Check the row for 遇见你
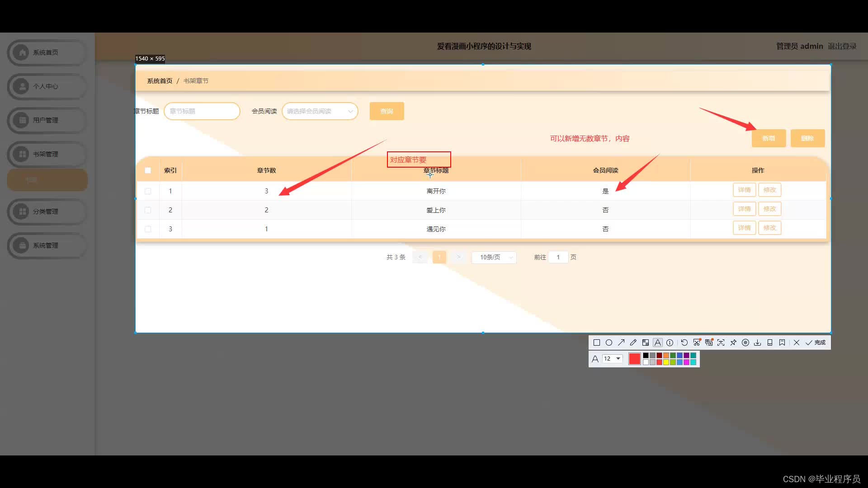Screen dimensions: 868x488 click(x=148, y=229)
